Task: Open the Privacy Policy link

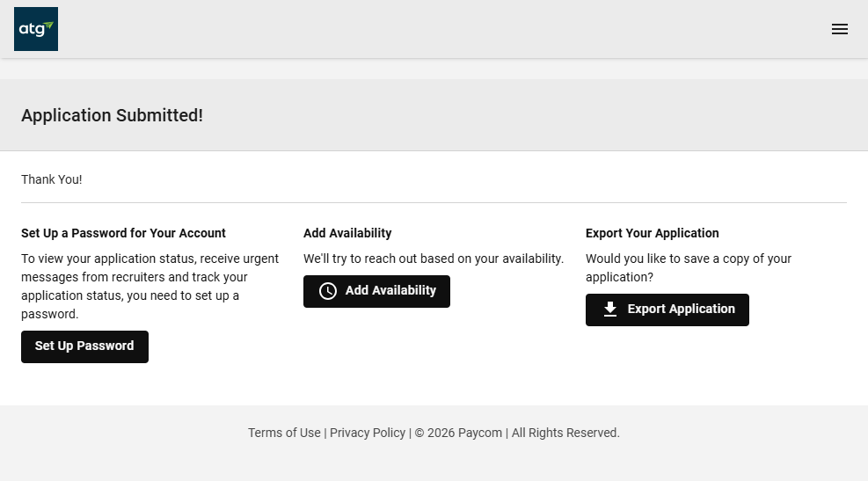Action: pos(368,433)
